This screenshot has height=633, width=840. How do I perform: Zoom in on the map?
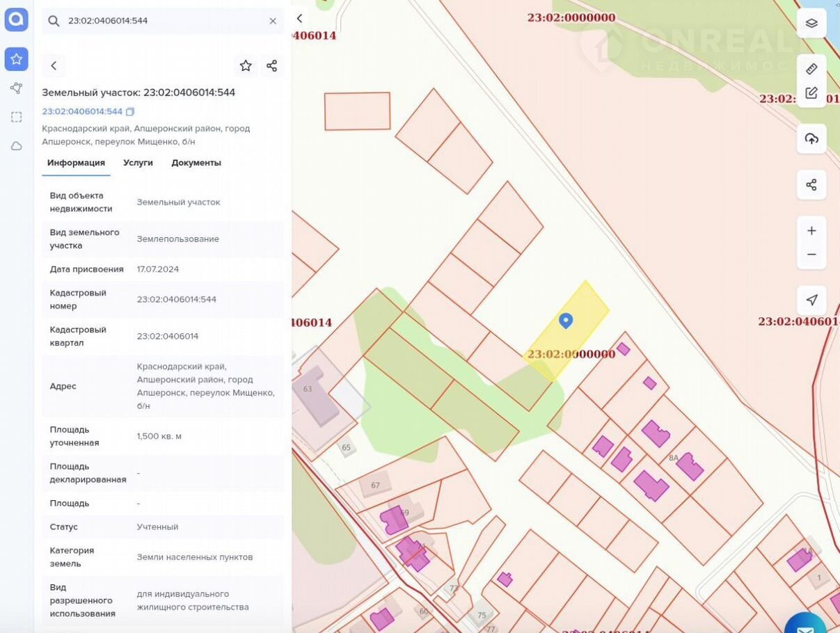[x=811, y=231]
